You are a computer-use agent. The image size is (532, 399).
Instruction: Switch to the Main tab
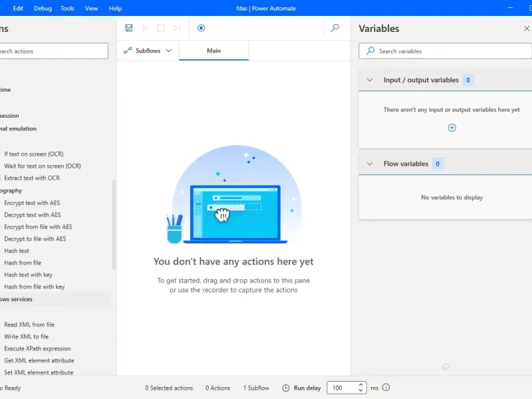tap(213, 51)
